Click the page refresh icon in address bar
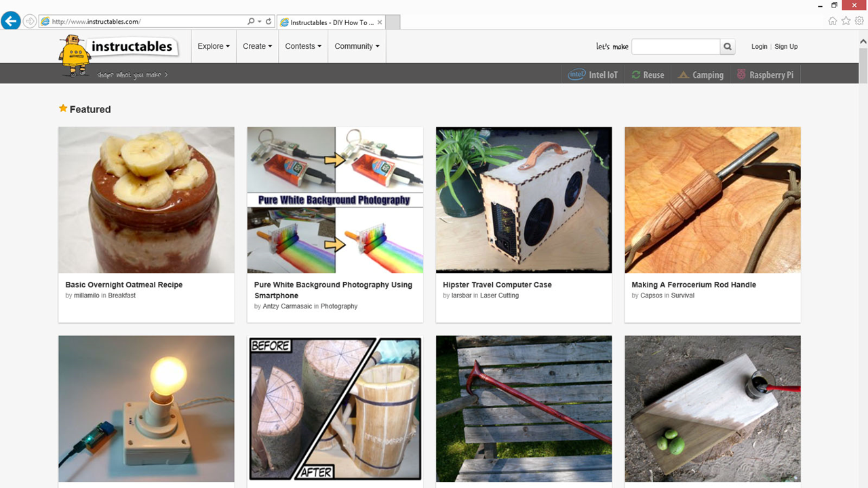The height and width of the screenshot is (488, 868). [269, 22]
